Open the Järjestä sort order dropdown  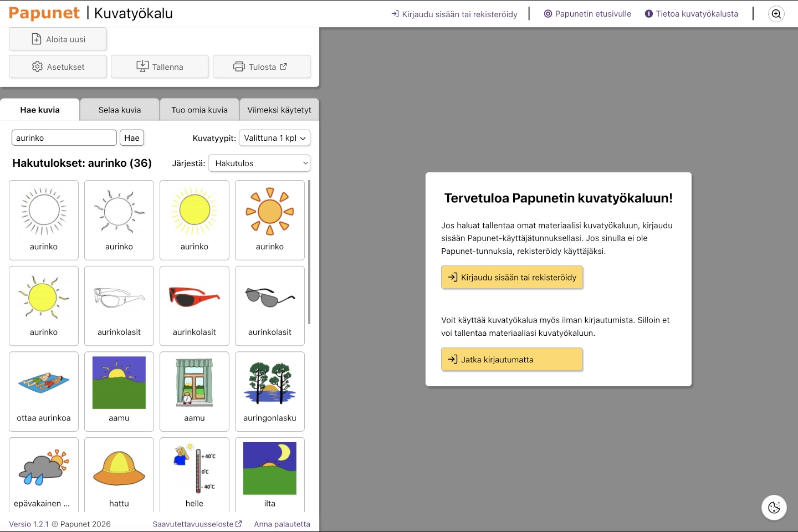point(259,163)
